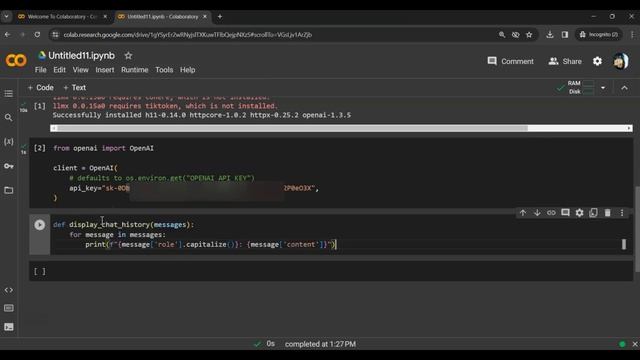
Task: Open the Insert menu
Action: 105,70
